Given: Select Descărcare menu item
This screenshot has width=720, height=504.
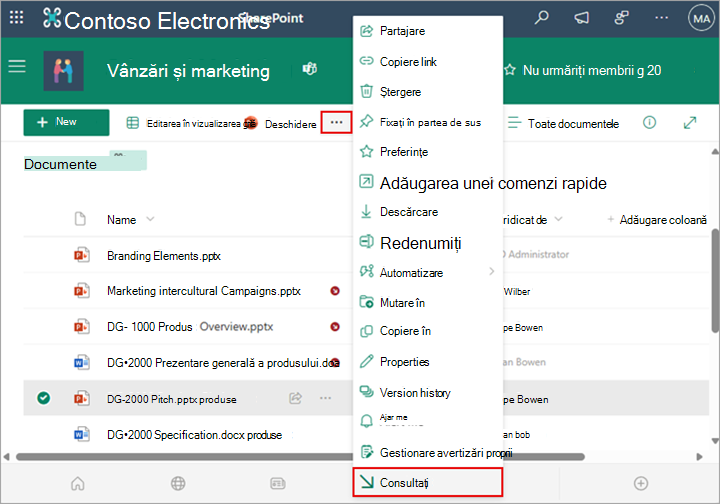Looking at the screenshot, I should (428, 212).
